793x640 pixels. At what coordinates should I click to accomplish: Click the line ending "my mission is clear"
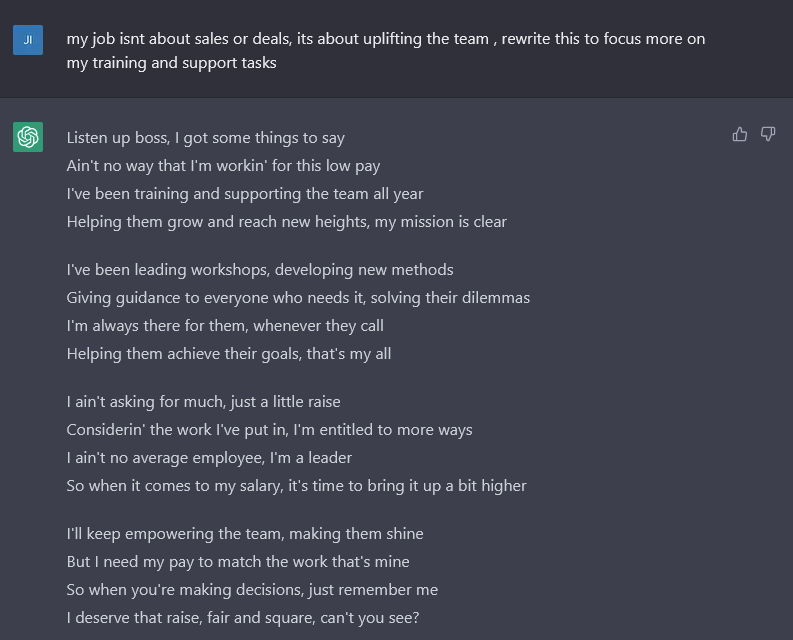coord(287,222)
